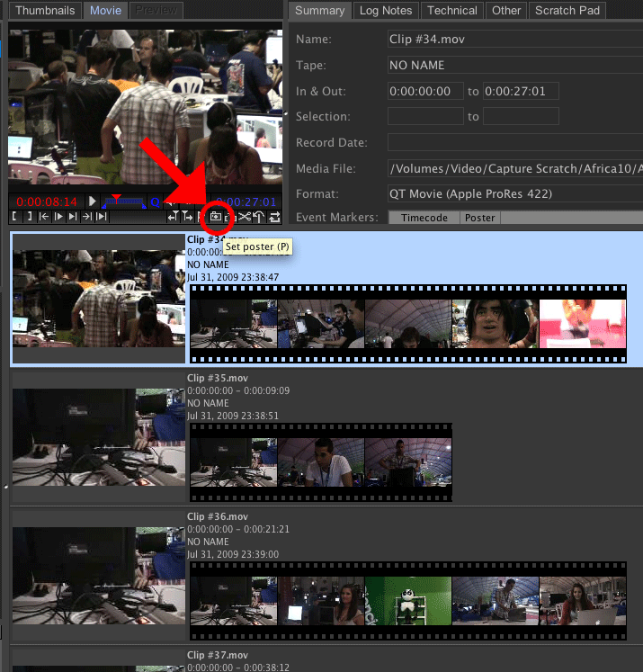This screenshot has width=643, height=672.
Task: Click the Name field containing Clip #34.mov
Action: (512, 40)
